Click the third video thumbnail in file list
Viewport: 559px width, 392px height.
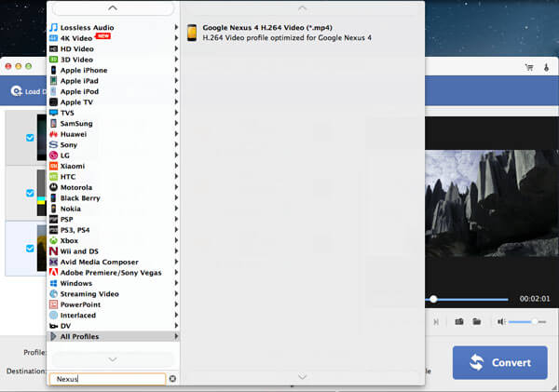tap(42, 248)
